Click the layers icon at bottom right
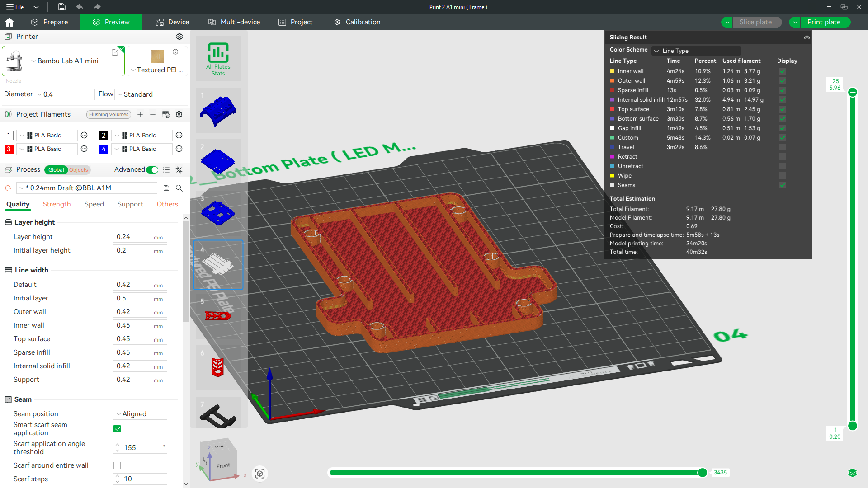Viewport: 868px width, 488px height. click(x=853, y=473)
